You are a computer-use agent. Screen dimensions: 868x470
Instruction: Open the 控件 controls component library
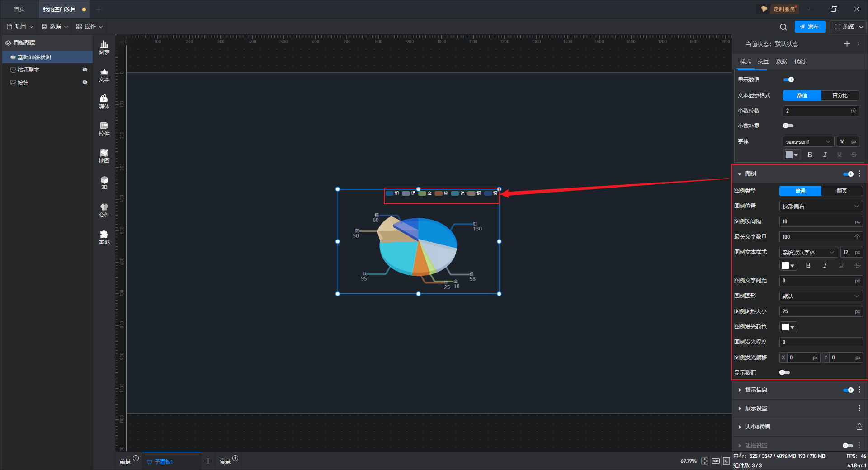point(104,129)
